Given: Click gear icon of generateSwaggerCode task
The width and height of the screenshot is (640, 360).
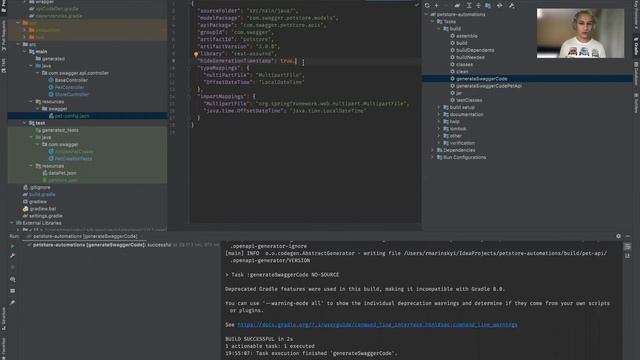Looking at the screenshot, I should pos(452,79).
